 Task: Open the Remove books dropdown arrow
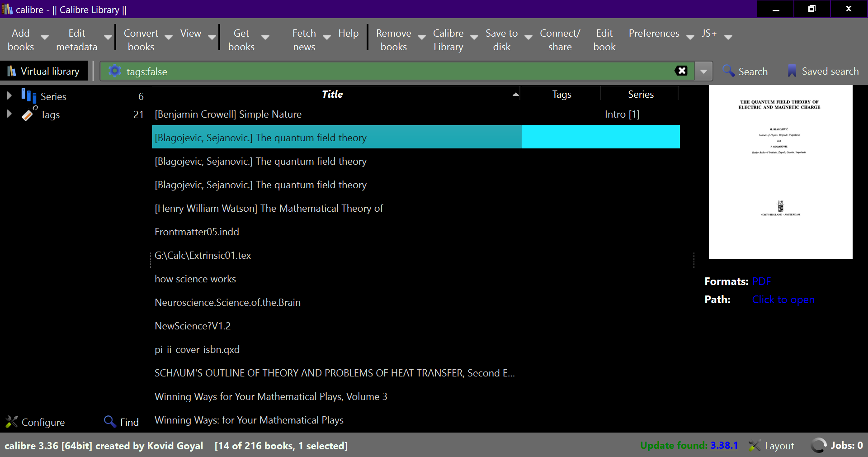click(x=421, y=38)
